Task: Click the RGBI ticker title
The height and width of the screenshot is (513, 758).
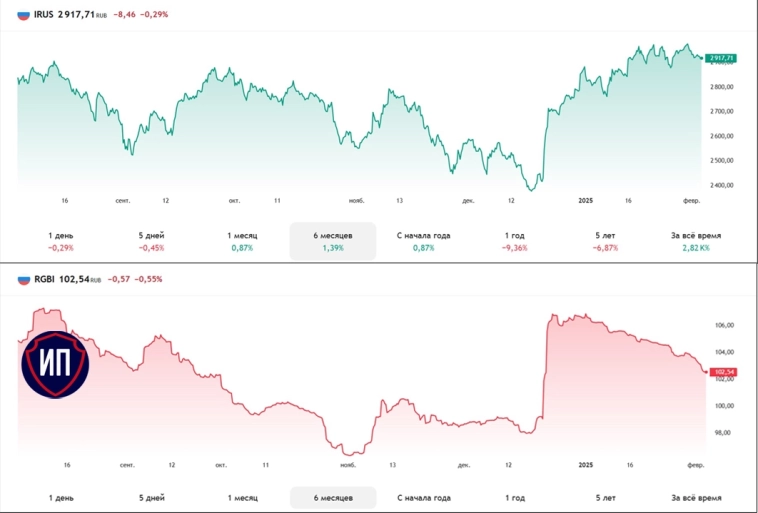Action: [46, 281]
